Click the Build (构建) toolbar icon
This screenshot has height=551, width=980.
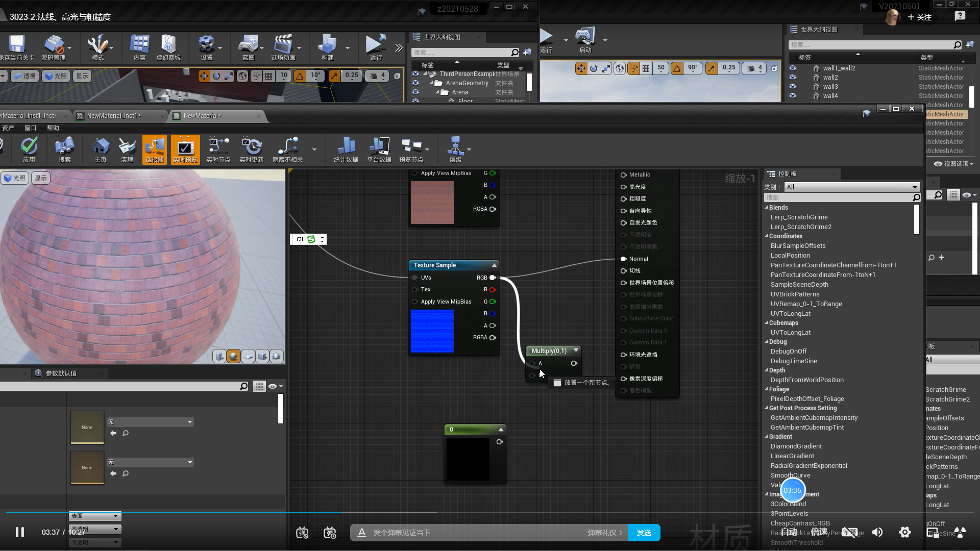point(328,47)
